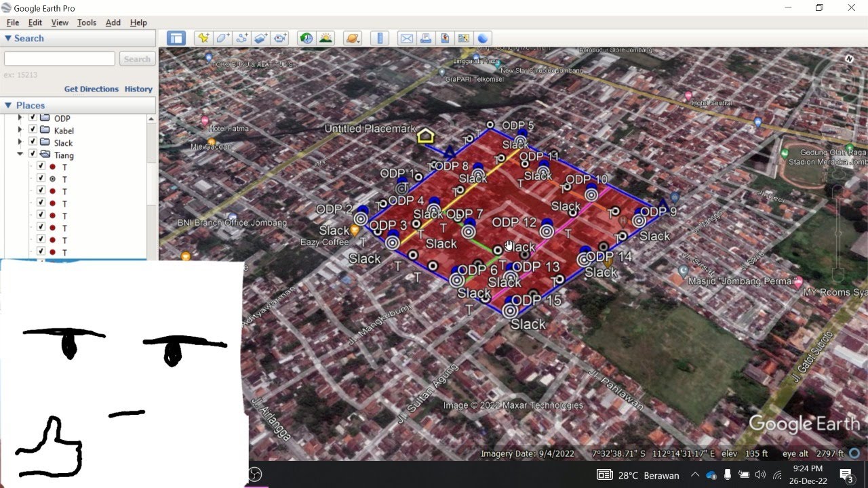
Task: Collapse the Search panel triangle
Action: [8, 39]
